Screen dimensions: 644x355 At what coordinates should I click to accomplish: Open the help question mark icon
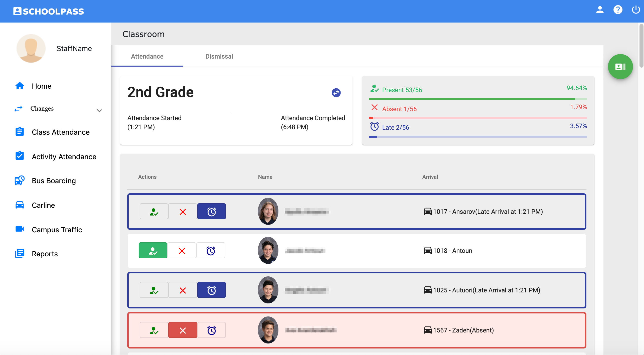click(x=618, y=10)
